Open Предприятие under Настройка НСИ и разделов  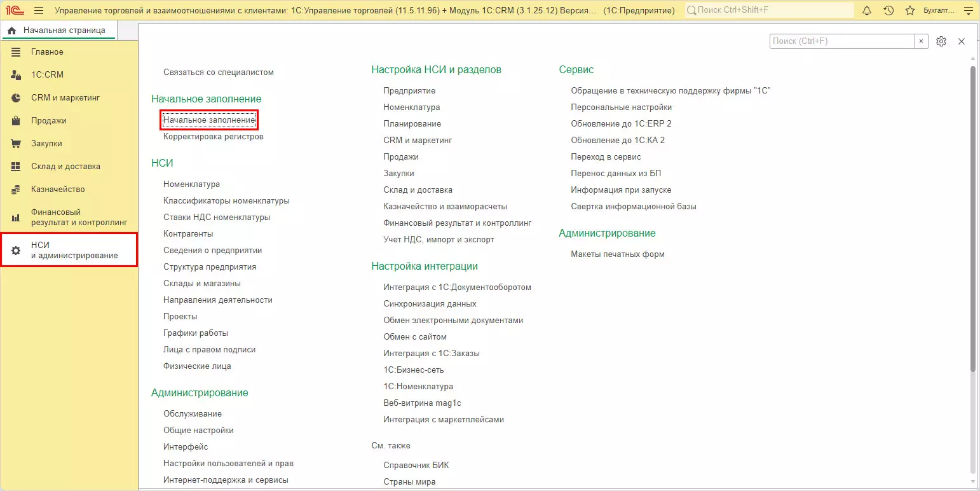coord(410,91)
